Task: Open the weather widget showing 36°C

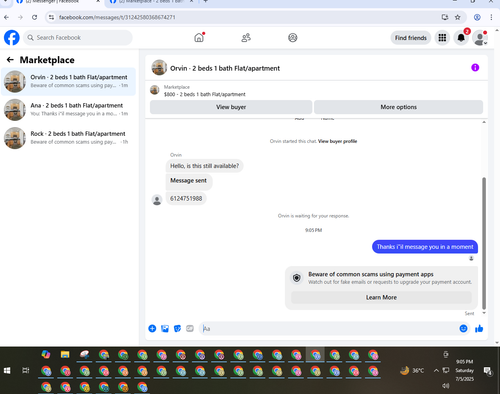Action: [412, 370]
